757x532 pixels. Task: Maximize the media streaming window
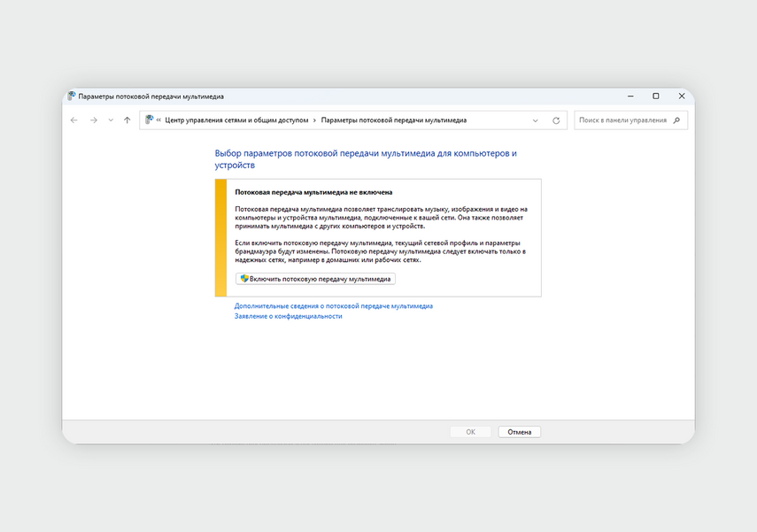655,96
